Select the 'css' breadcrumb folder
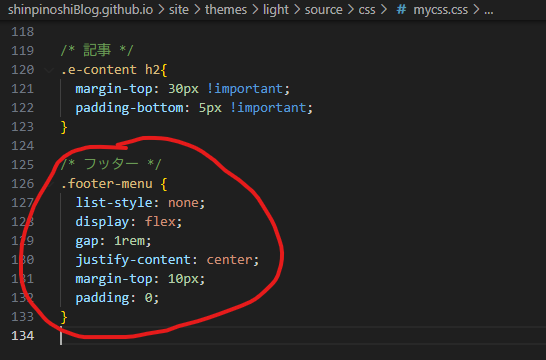This screenshot has height=360, width=546. click(367, 10)
